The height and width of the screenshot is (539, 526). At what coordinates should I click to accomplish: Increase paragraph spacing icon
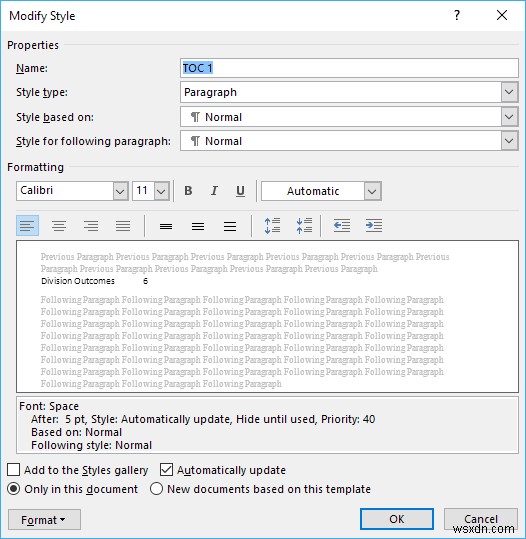pos(272,226)
